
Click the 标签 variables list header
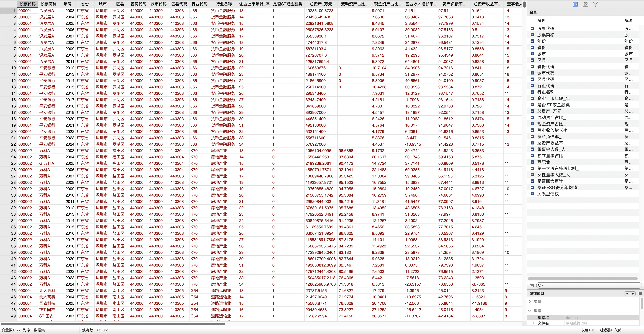pos(628,20)
